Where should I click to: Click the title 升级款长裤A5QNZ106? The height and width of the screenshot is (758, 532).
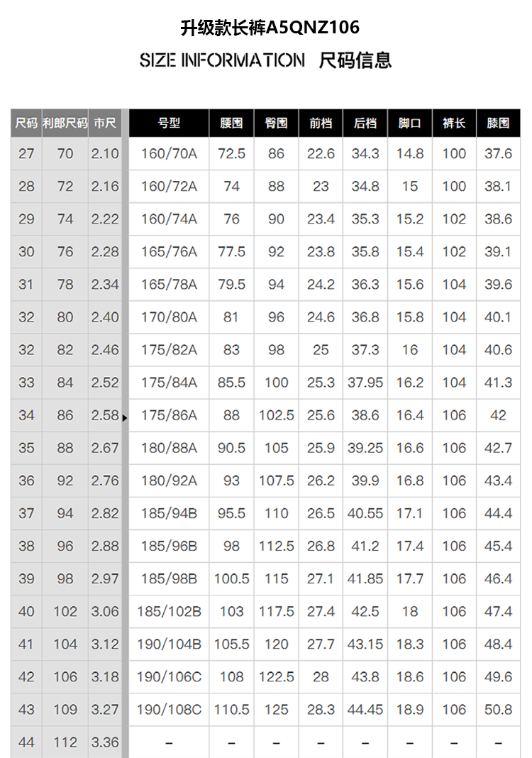point(270,28)
